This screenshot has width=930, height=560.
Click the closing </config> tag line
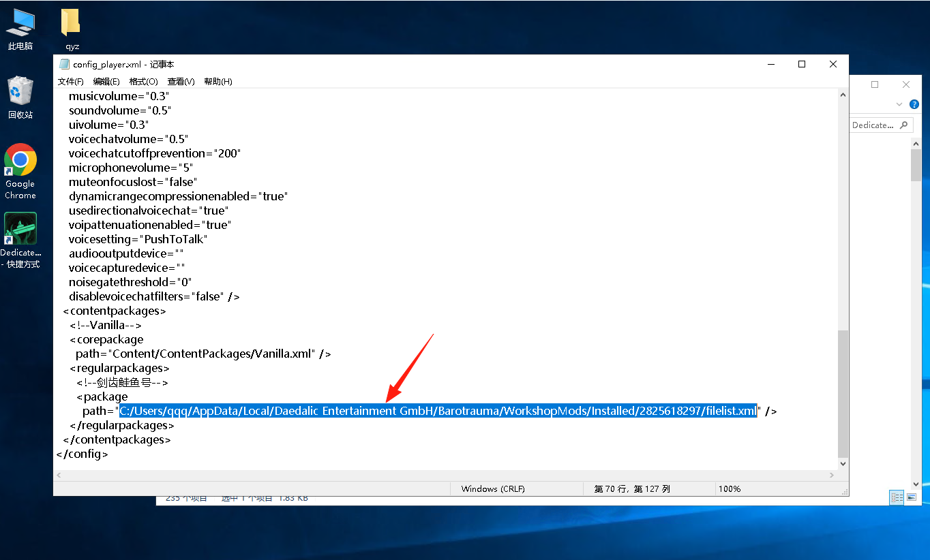coord(82,454)
